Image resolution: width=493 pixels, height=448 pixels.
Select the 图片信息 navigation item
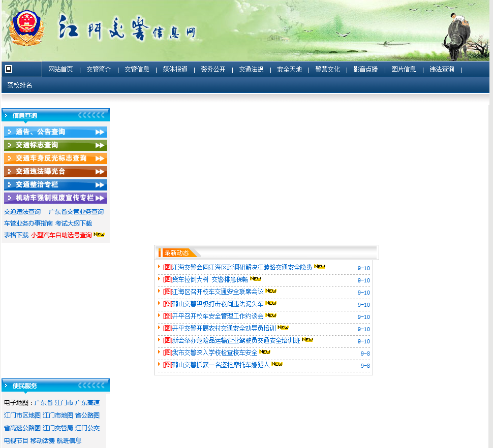click(x=404, y=69)
